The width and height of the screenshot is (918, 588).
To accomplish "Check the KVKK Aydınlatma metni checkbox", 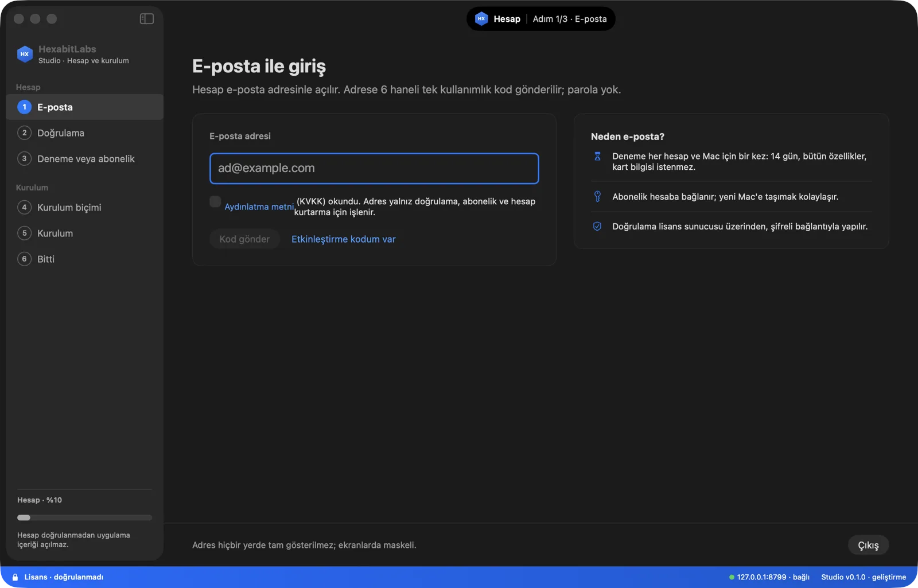I will [215, 201].
